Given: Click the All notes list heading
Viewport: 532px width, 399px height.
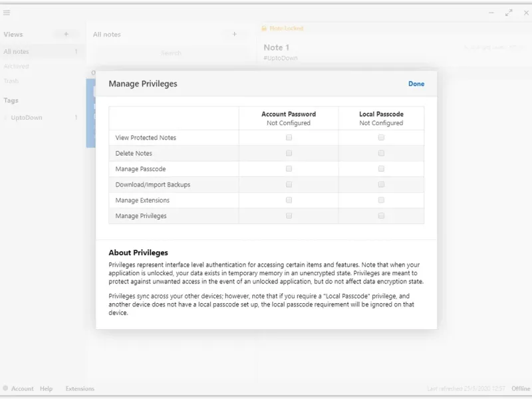Looking at the screenshot, I should 107,35.
